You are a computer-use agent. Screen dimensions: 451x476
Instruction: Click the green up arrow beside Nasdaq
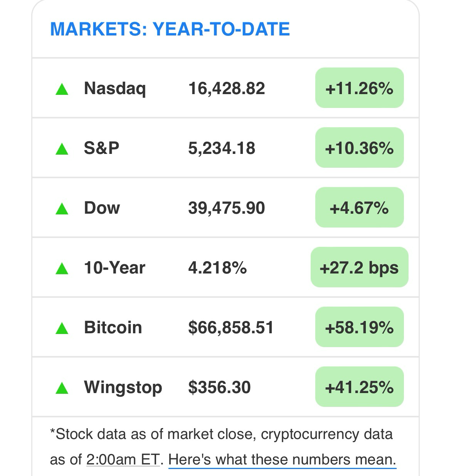click(62, 89)
